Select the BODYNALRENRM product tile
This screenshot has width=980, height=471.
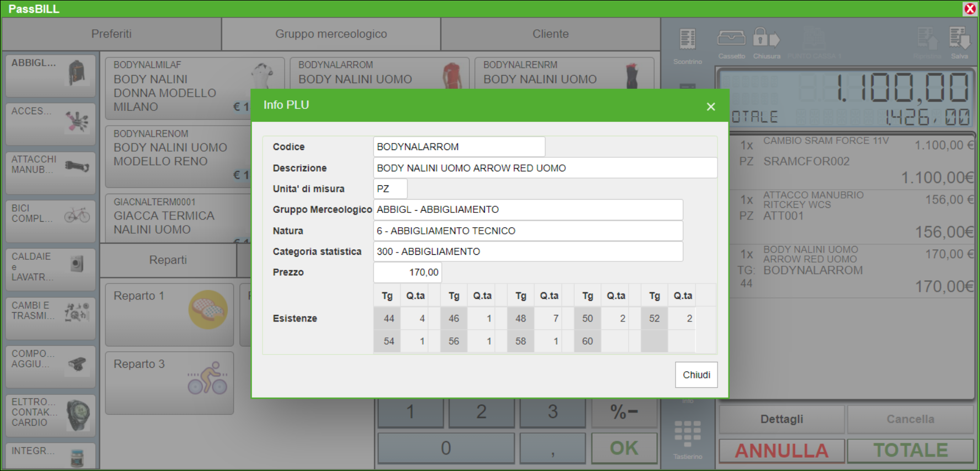coord(564,73)
